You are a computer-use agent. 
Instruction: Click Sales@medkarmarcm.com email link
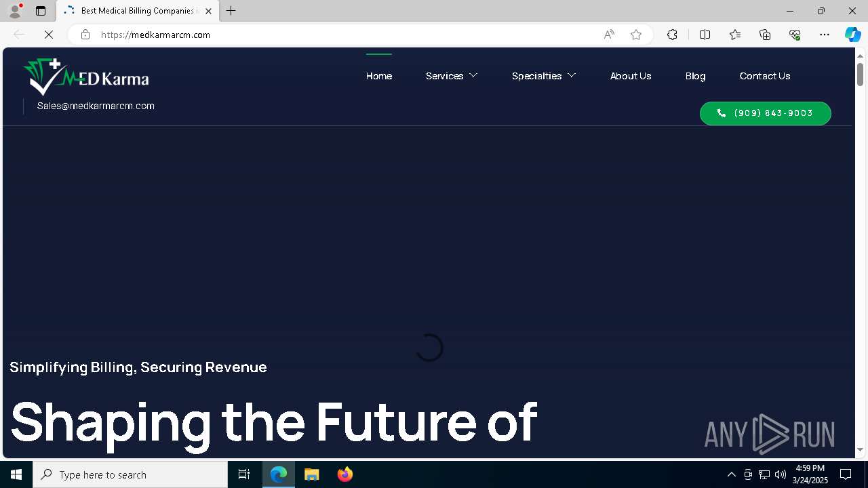96,106
